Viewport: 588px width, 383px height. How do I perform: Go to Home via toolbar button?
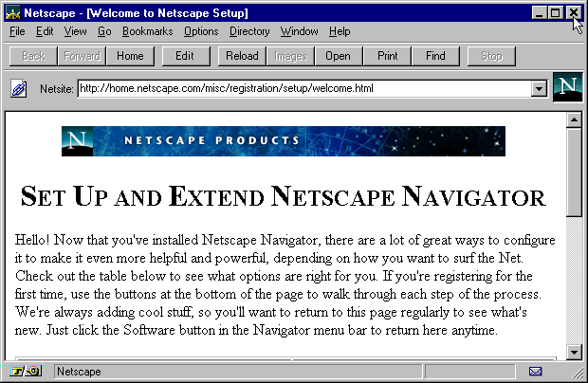130,56
